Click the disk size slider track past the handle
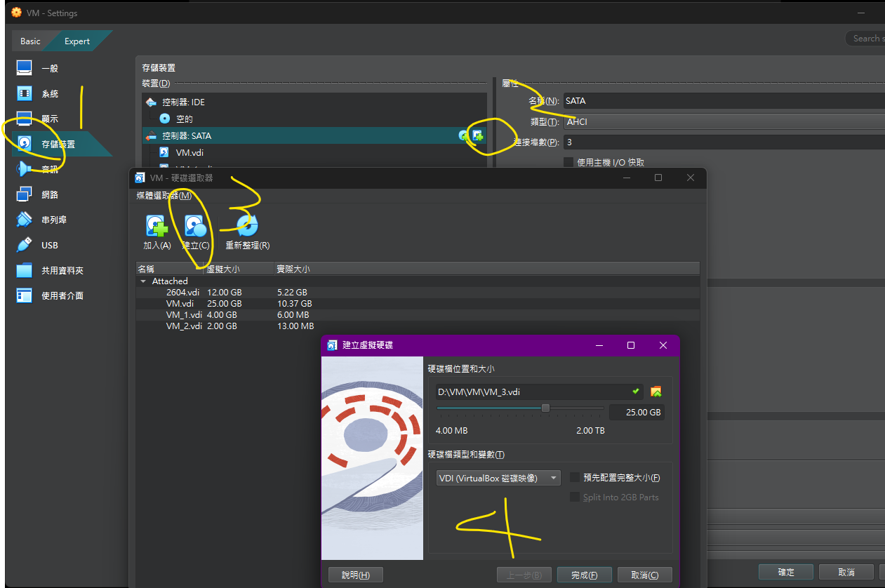 pyautogui.click(x=577, y=408)
